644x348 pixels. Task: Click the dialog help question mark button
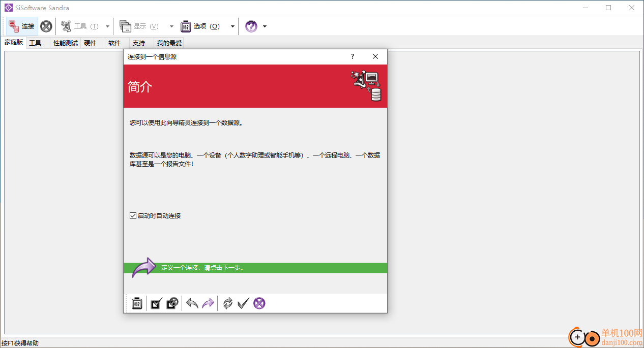pyautogui.click(x=352, y=57)
